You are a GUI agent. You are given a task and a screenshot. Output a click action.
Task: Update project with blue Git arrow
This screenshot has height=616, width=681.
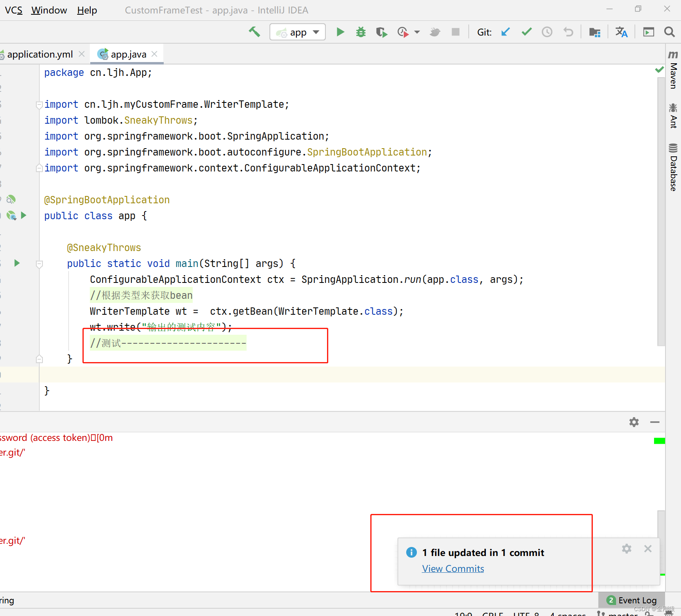(505, 32)
